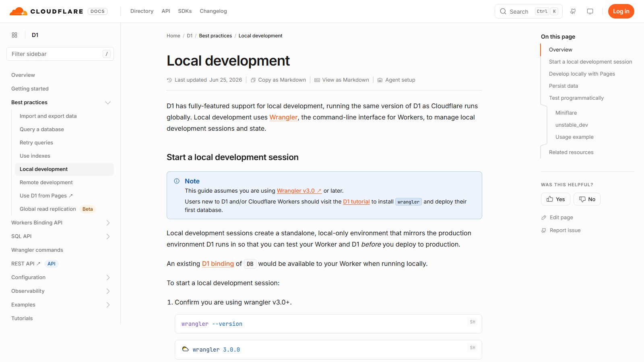Click the Agent setup icon

pyautogui.click(x=380, y=80)
